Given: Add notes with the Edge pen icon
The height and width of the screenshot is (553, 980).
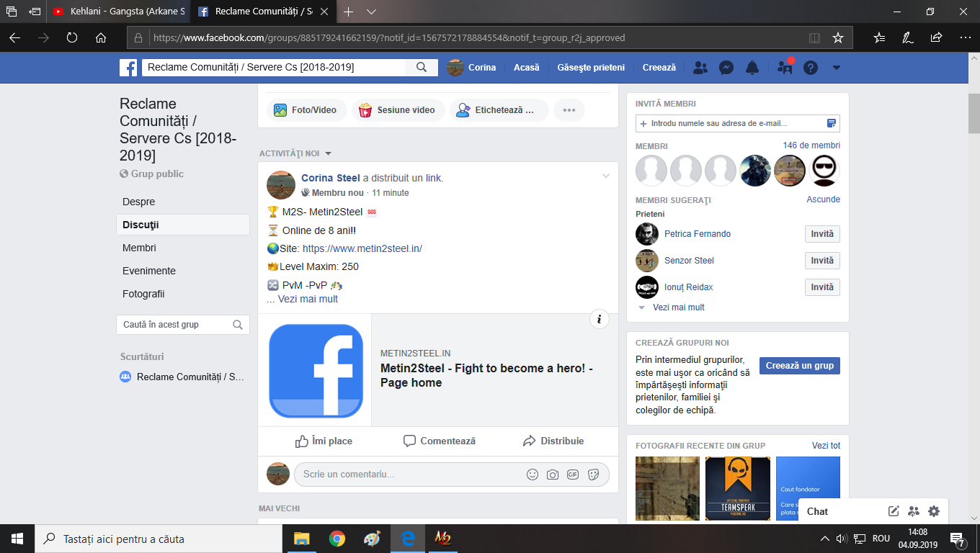Looking at the screenshot, I should 908,37.
